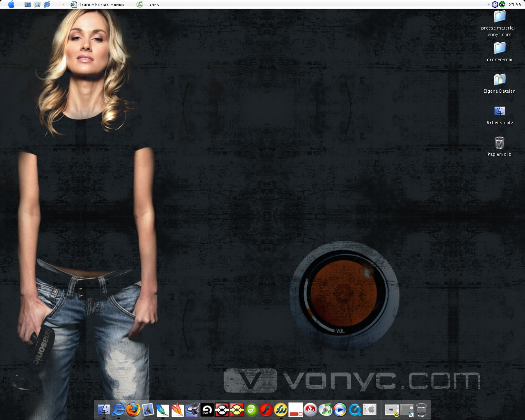
Task: Expand the quick launch chevron arrow
Action: pos(63,5)
